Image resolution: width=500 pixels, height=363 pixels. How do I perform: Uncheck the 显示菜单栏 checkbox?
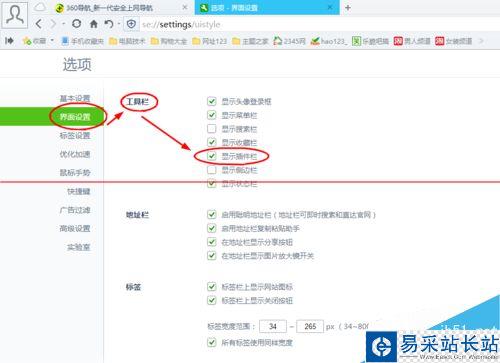point(212,115)
